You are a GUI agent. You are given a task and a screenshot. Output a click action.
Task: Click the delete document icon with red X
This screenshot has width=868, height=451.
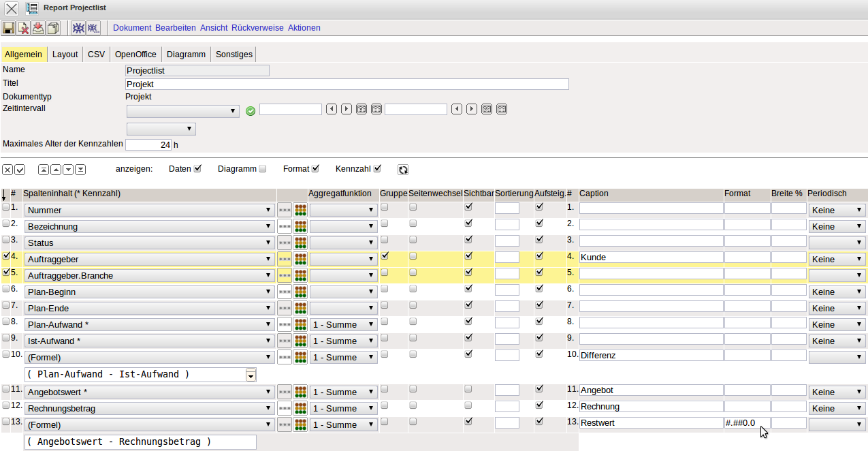pyautogui.click(x=23, y=28)
